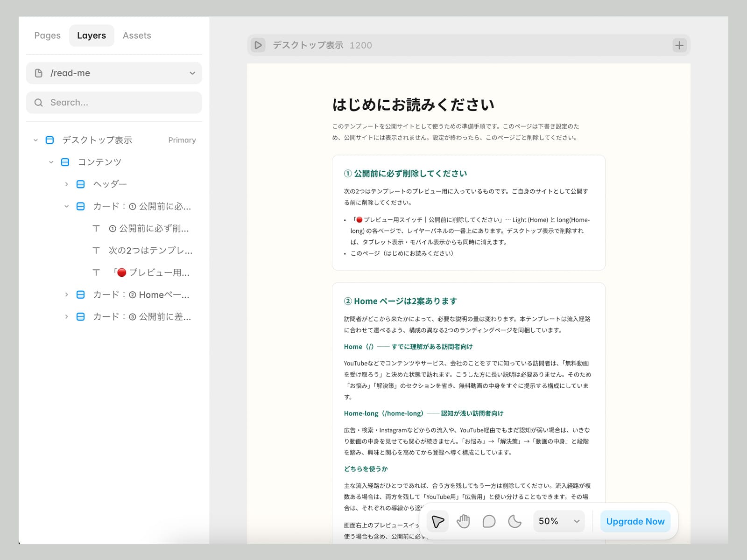Click frame icon of コンテンツ layer
The image size is (747, 560).
[65, 162]
